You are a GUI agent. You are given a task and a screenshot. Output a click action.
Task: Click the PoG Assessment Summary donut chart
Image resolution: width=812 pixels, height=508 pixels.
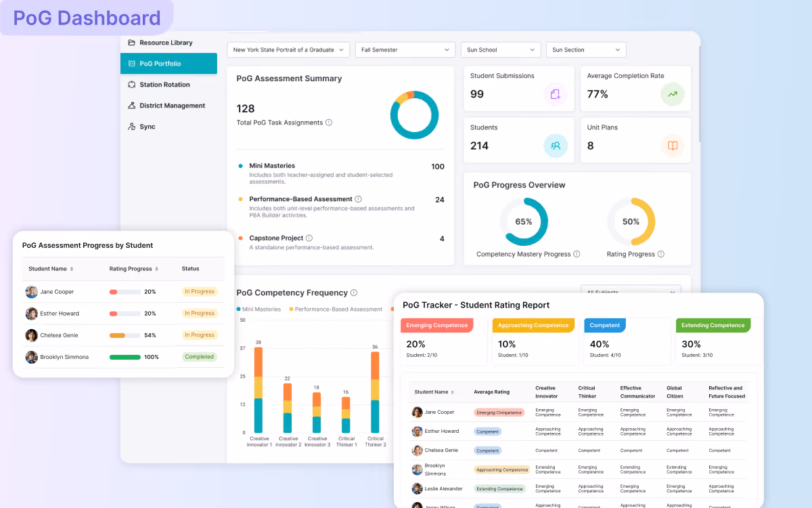pos(414,115)
